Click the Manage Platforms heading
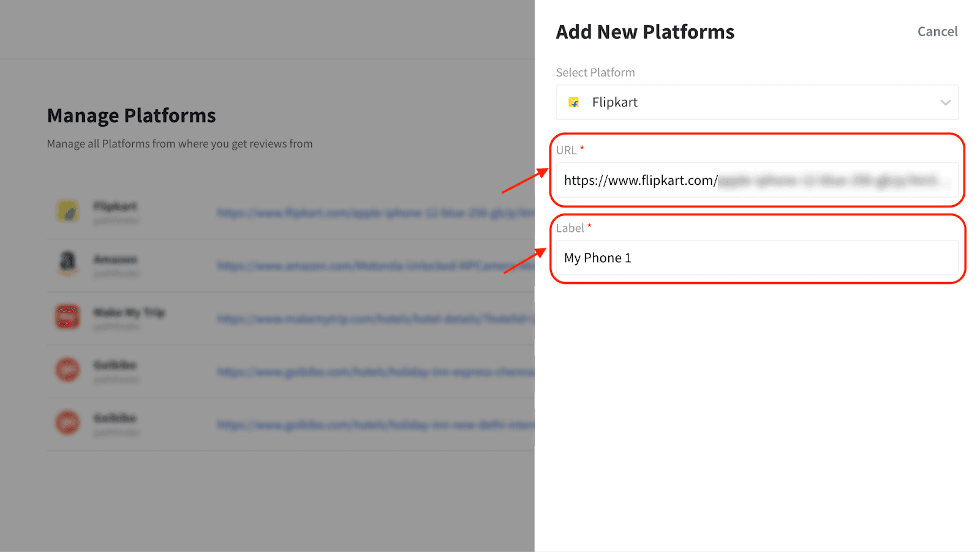The width and height of the screenshot is (980, 552). coord(131,116)
